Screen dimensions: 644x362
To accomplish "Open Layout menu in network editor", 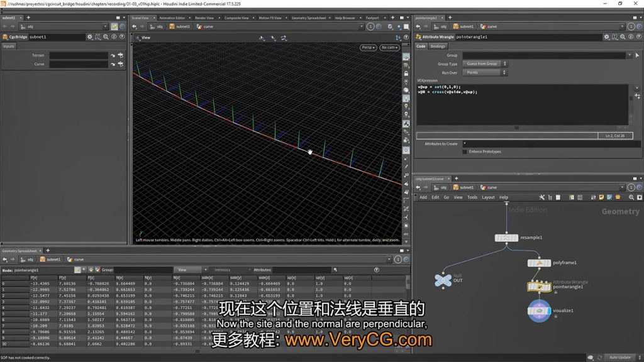I will tap(488, 197).
